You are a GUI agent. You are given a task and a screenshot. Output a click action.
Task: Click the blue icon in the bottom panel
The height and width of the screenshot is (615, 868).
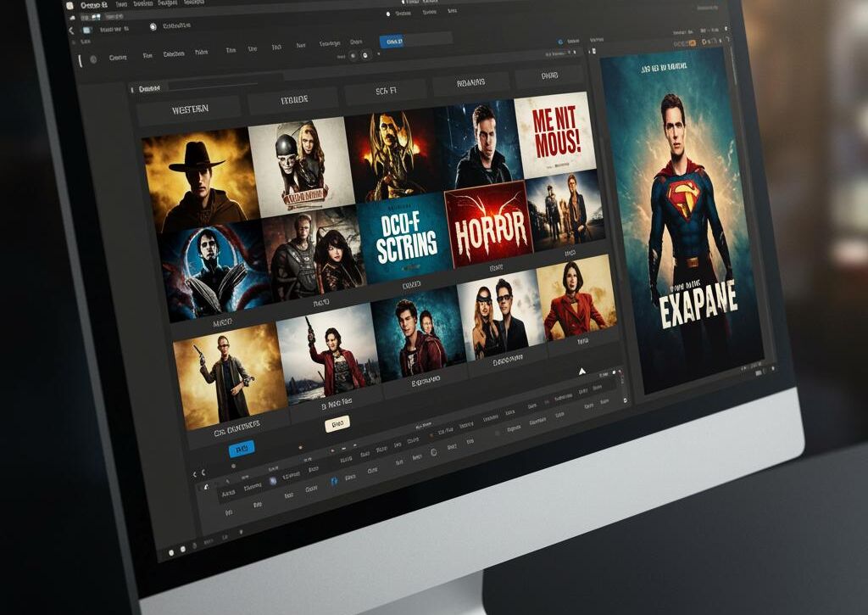click(x=334, y=482)
